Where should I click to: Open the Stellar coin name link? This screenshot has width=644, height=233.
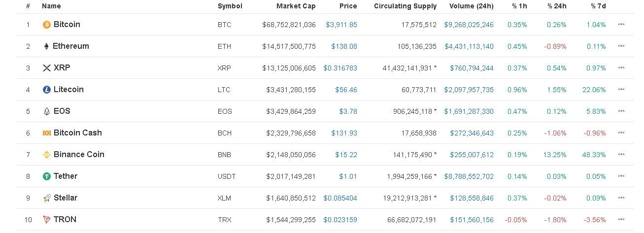(65, 198)
